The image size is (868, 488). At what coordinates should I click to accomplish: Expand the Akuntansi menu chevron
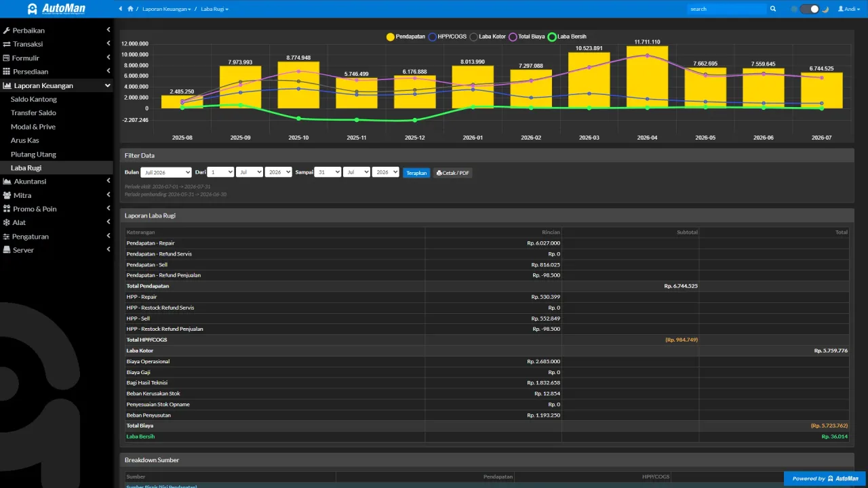108,181
